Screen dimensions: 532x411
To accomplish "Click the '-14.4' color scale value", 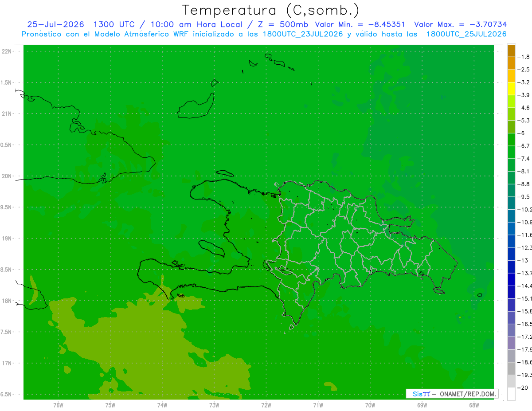I will pyautogui.click(x=524, y=286).
